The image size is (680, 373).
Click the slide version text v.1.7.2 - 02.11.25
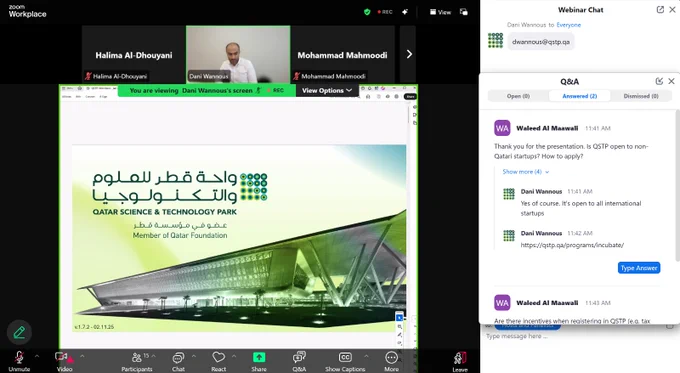coord(94,327)
